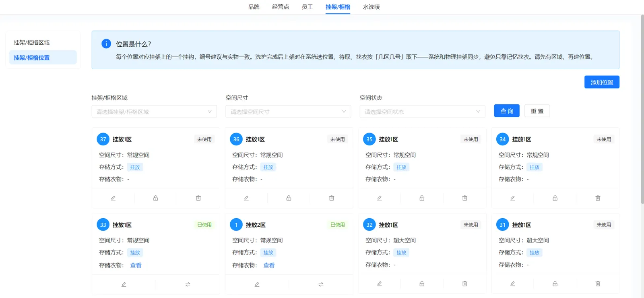644x298 pixels.
Task: Remove position 31 with the trash icon
Action: point(598,284)
